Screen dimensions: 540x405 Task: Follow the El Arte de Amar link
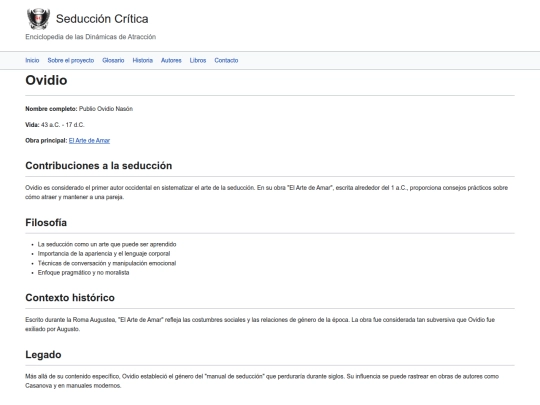click(x=89, y=141)
